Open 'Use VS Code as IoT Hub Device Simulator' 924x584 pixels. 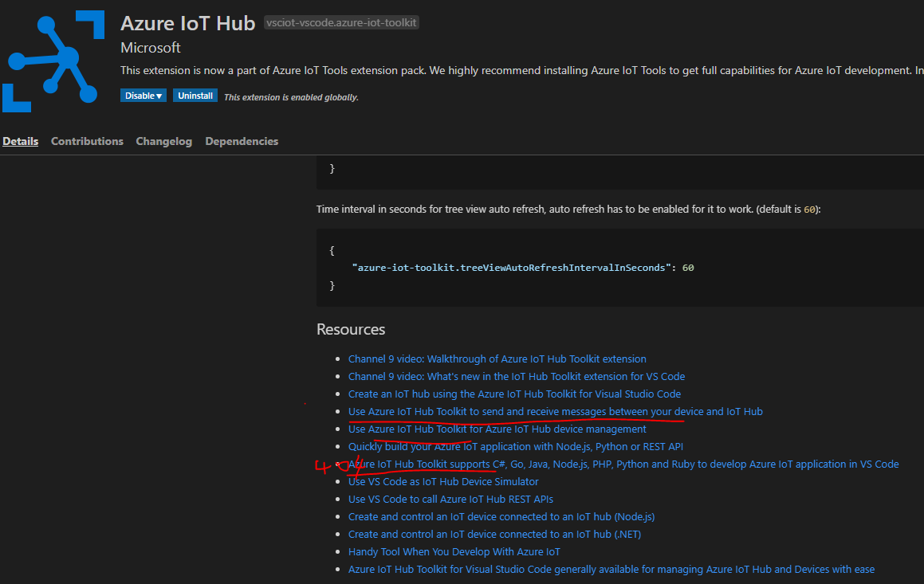point(442,481)
